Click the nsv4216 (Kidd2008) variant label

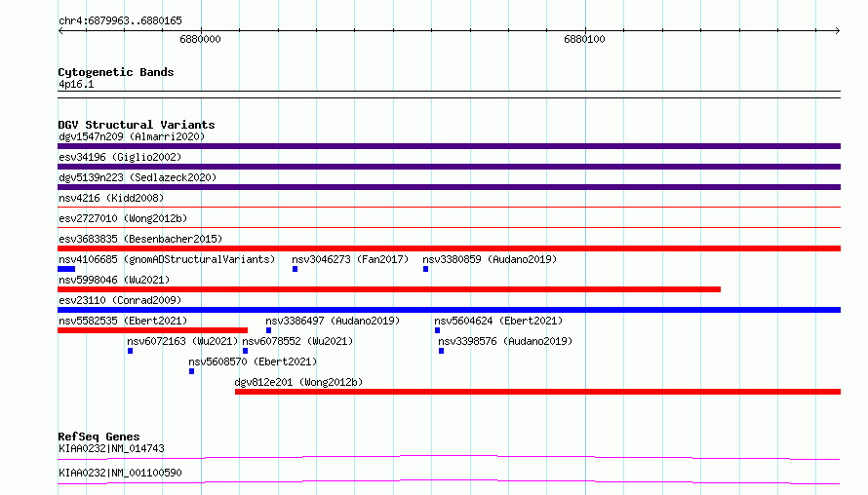[111, 198]
